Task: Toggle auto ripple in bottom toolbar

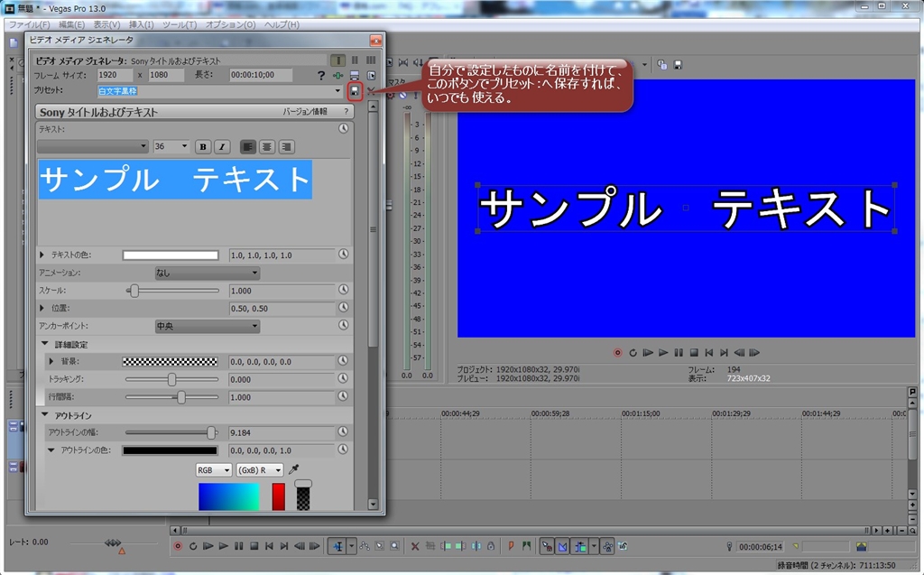Action: click(x=580, y=546)
